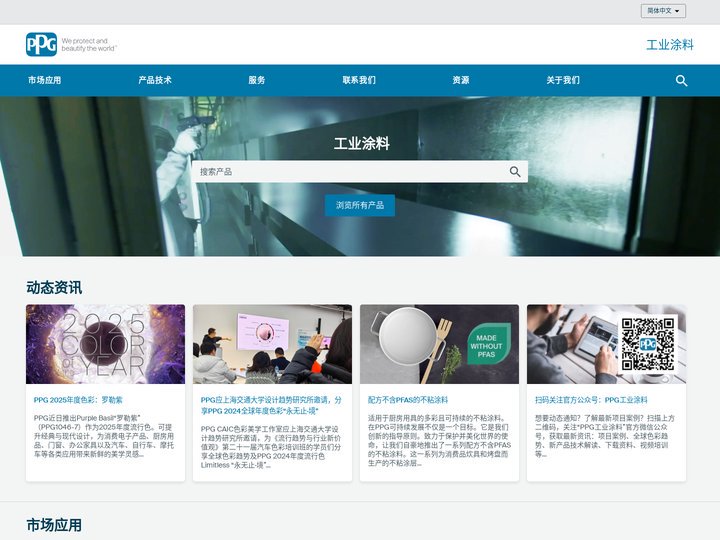720x540 pixels.
Task: Open the 服务 navigation menu
Action: (257, 80)
